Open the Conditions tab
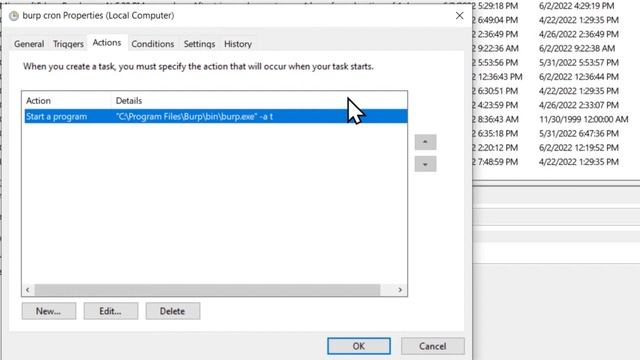The height and width of the screenshot is (360, 640). tap(153, 44)
